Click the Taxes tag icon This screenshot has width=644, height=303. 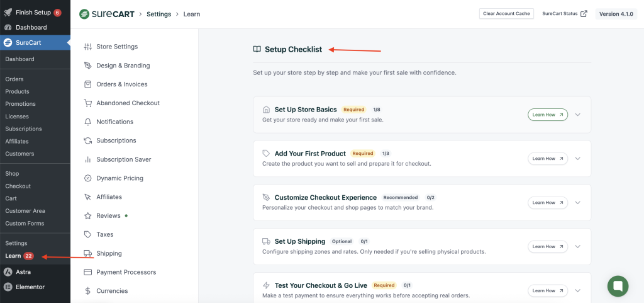pos(87,234)
